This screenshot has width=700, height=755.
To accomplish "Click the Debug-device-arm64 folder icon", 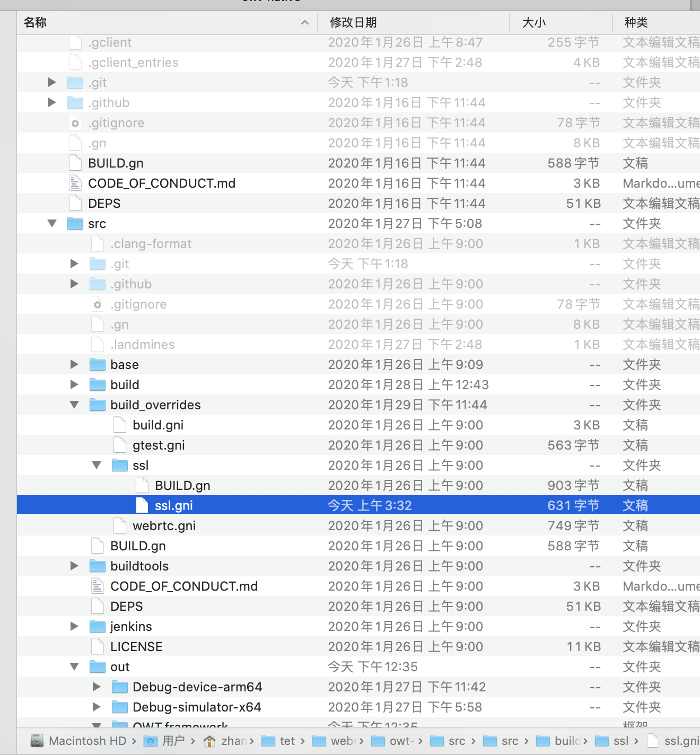I will pos(120,687).
